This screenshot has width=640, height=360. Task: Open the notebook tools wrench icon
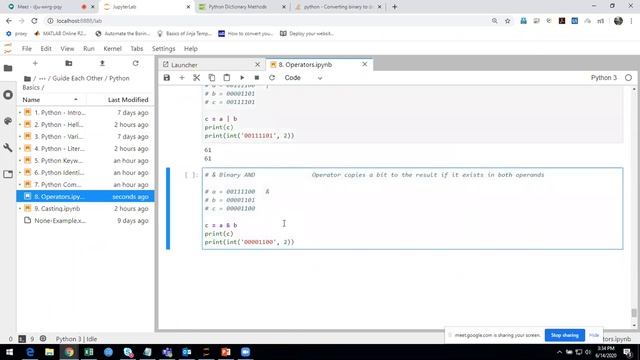pyautogui.click(x=8, y=147)
